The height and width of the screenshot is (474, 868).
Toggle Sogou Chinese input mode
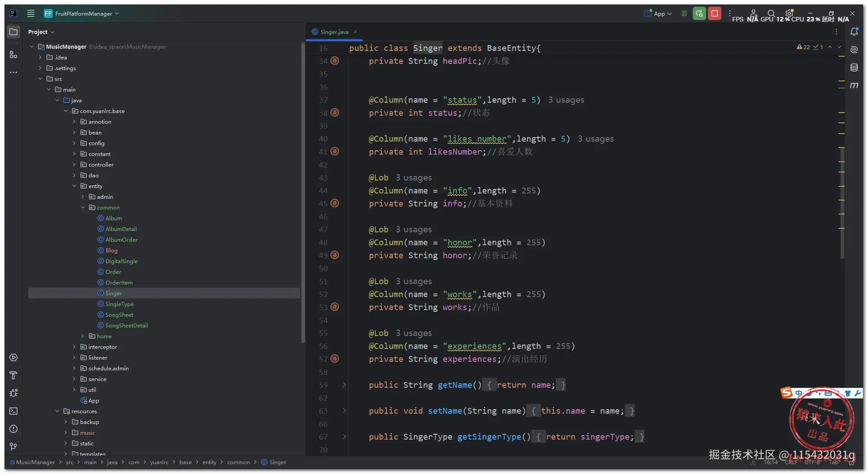[799, 394]
